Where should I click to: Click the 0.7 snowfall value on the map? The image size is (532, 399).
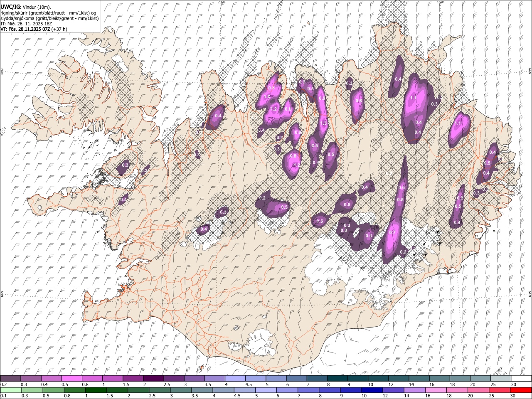[x=392, y=233]
